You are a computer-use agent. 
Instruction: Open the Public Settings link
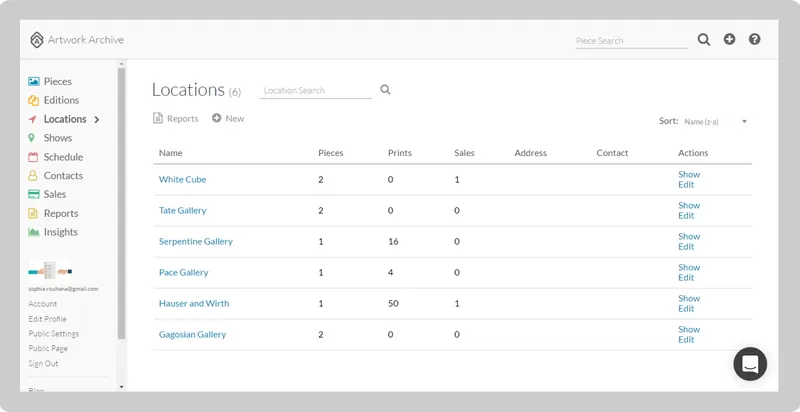54,333
